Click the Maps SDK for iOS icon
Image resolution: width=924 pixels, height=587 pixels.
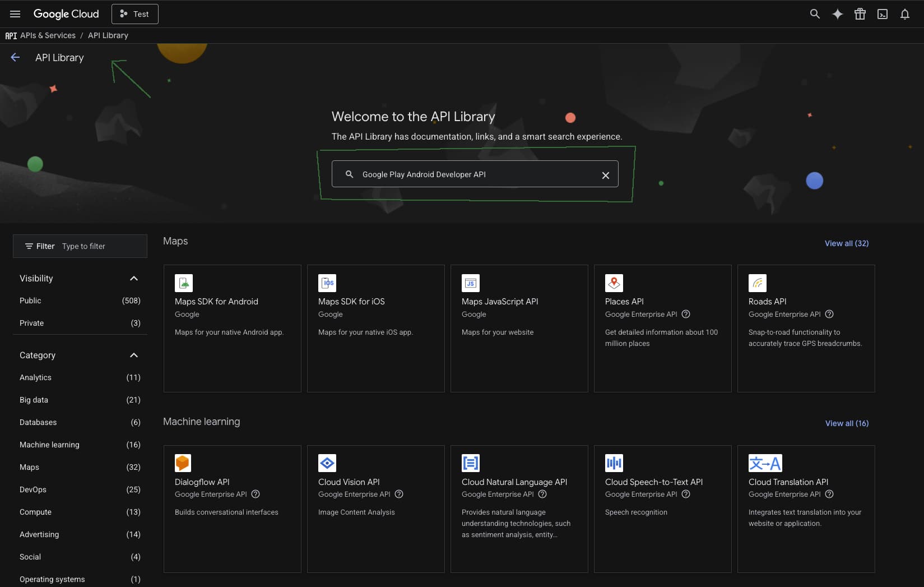327,283
